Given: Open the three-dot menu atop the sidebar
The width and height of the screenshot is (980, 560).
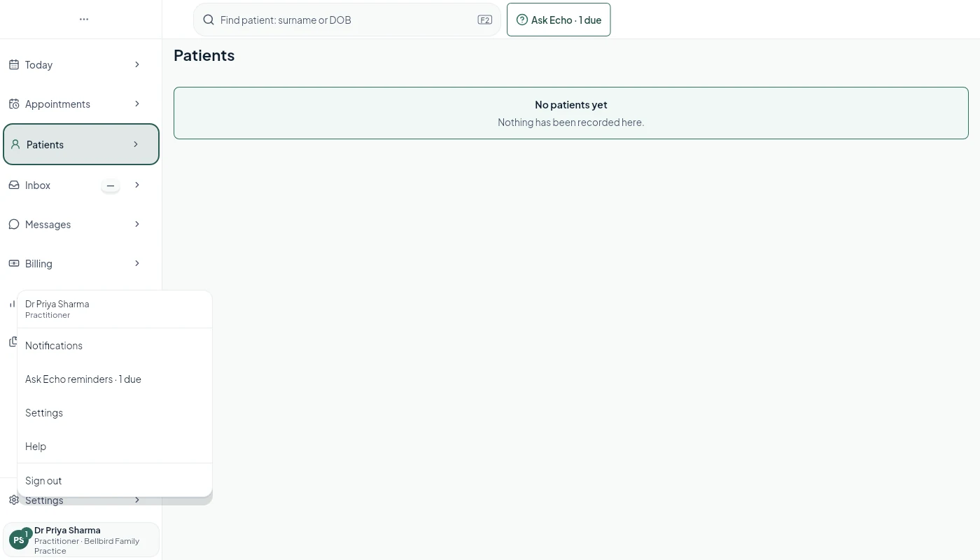Looking at the screenshot, I should (x=84, y=20).
